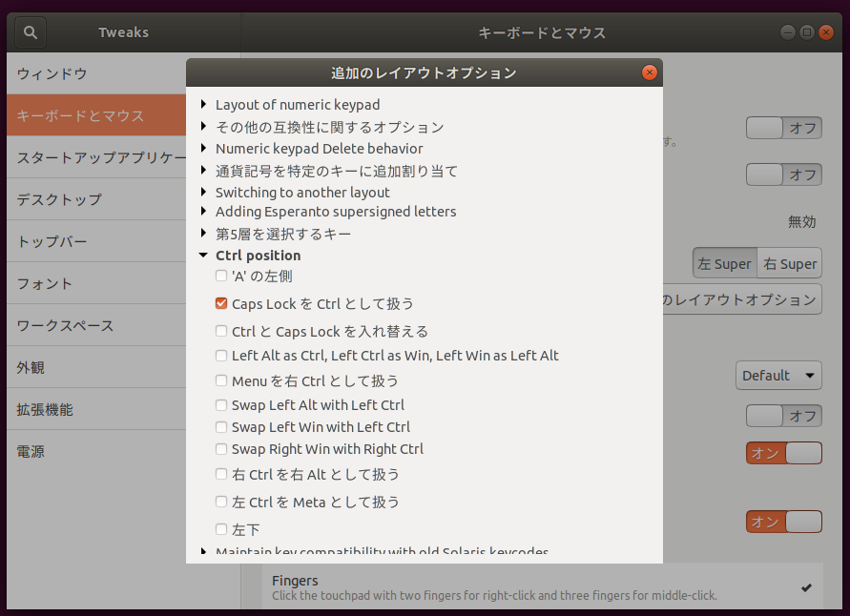The width and height of the screenshot is (850, 616).
Task: Click the search icon in the header bar
Action: (x=29, y=31)
